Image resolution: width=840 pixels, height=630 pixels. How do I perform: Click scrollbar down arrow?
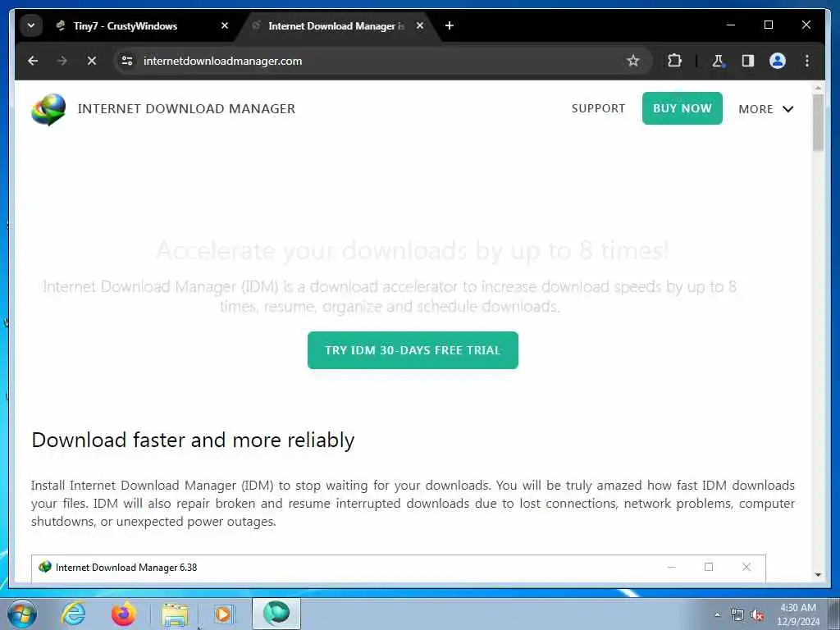coord(818,575)
